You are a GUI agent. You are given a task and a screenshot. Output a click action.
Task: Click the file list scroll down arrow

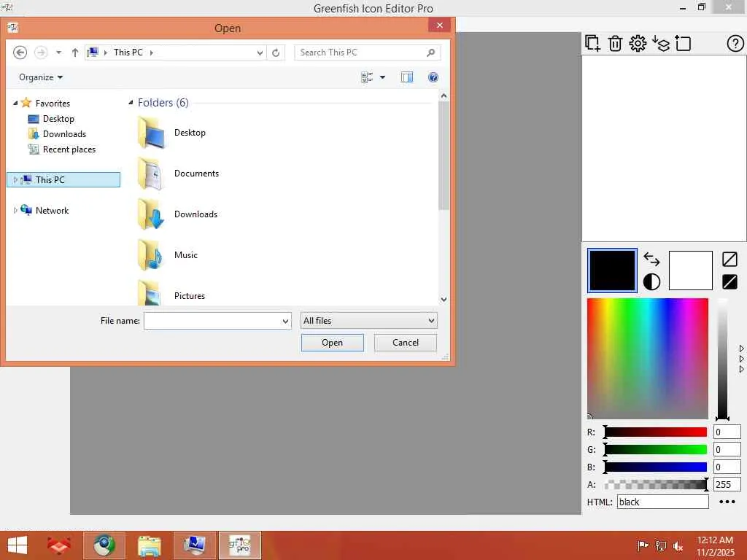point(444,300)
